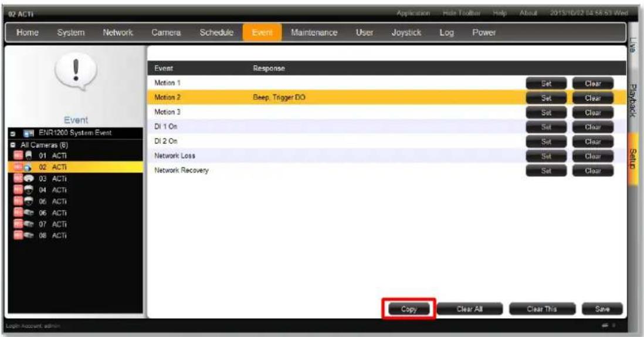This screenshot has width=644, height=337.
Task: Open the Network menu tab
Action: (x=118, y=32)
